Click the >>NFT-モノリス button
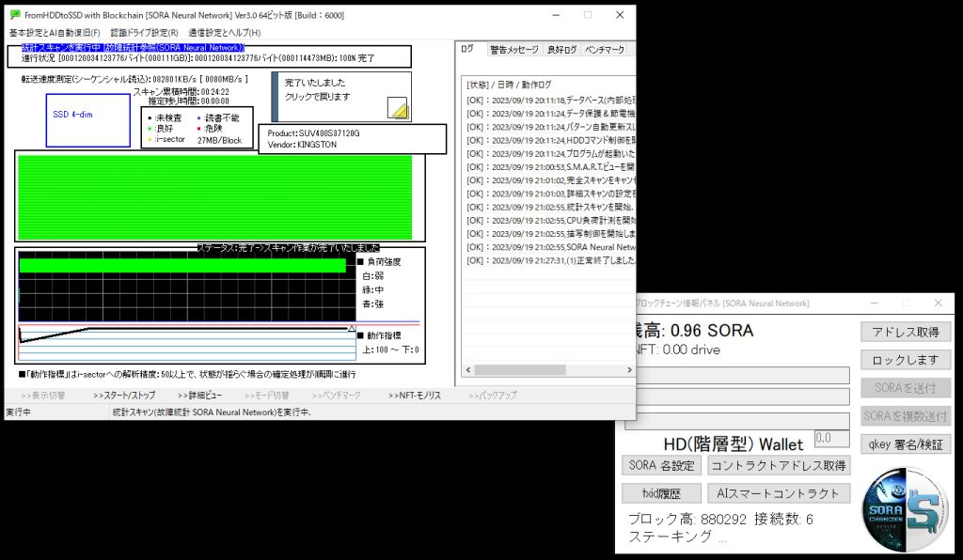The image size is (963, 560). click(415, 396)
